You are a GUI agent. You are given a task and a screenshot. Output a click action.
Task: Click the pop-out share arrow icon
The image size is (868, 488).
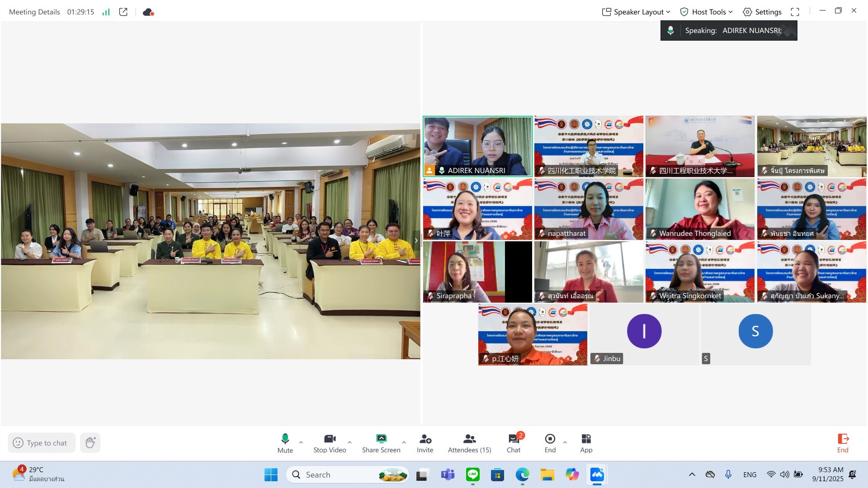pos(123,12)
